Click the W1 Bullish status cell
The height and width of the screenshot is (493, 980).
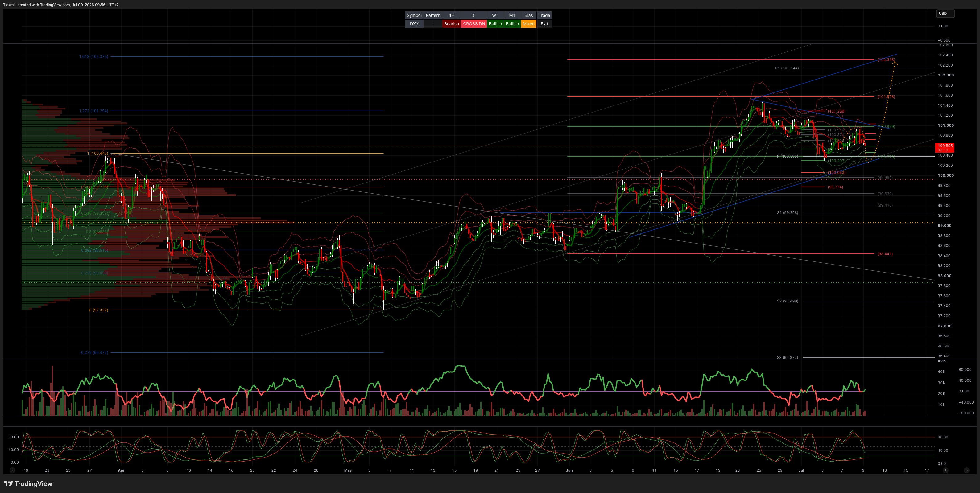(x=495, y=23)
